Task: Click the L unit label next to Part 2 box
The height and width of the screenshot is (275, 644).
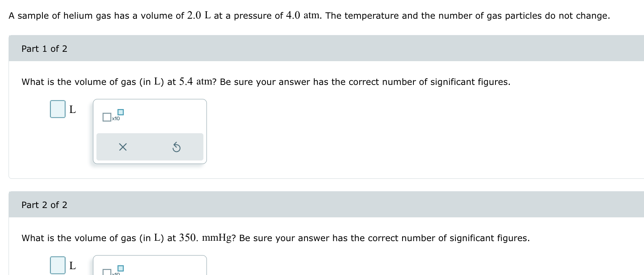Action: pos(73,266)
